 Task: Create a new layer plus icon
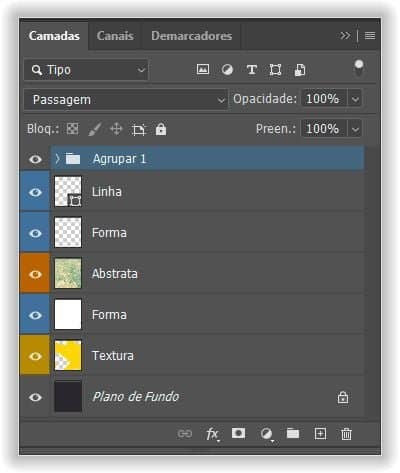click(320, 434)
